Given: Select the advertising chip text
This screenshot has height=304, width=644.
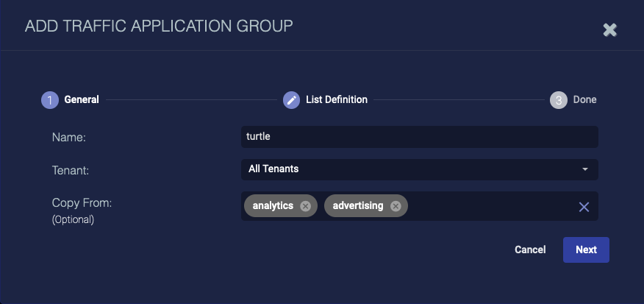Looking at the screenshot, I should click(x=358, y=206).
